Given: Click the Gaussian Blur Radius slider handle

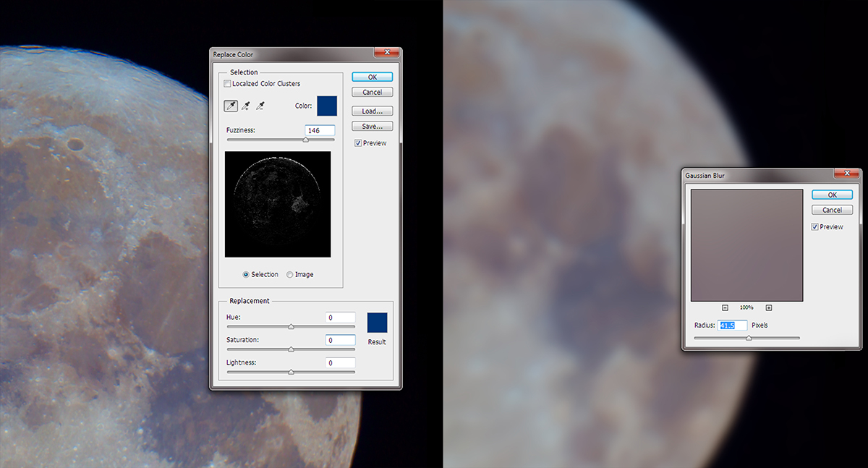Looking at the screenshot, I should pyautogui.click(x=749, y=338).
